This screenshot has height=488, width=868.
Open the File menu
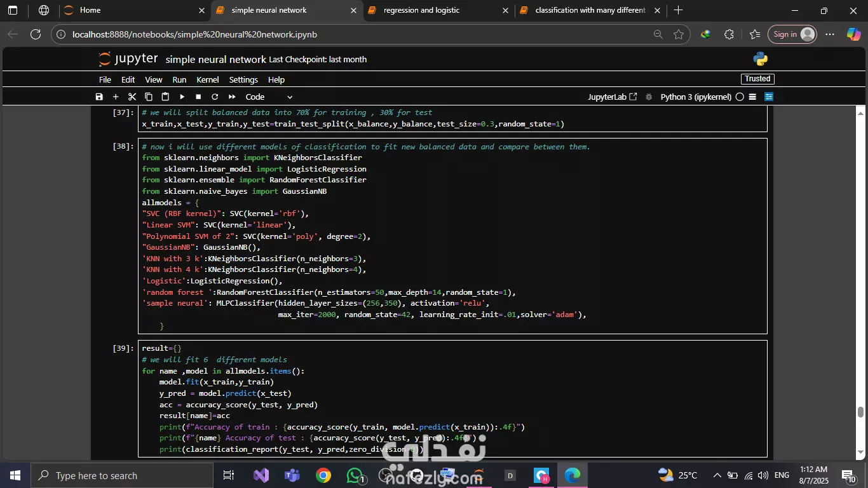pyautogui.click(x=105, y=79)
